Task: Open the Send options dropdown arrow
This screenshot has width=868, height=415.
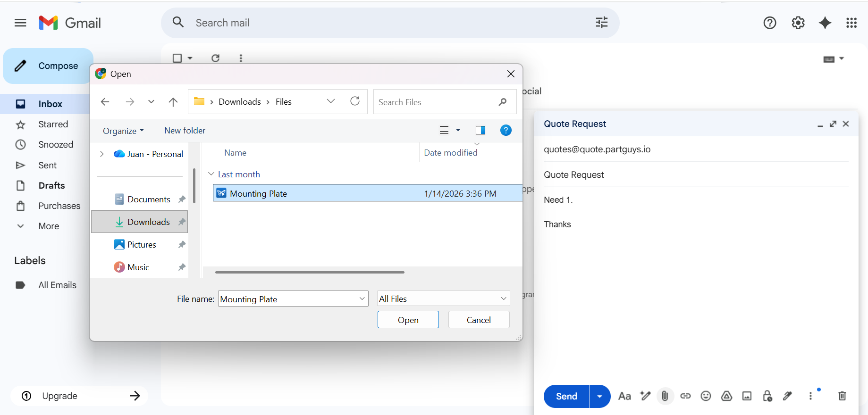Action: (x=600, y=396)
